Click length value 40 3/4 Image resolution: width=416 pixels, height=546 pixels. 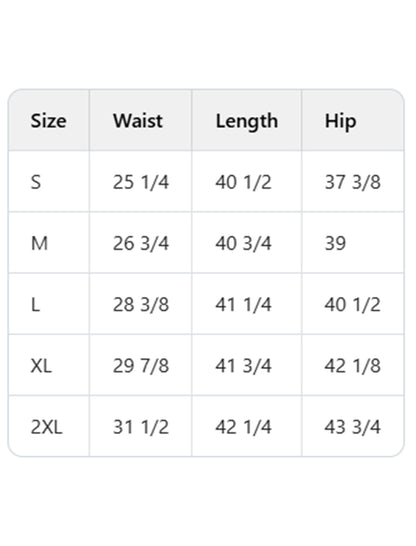tap(243, 243)
